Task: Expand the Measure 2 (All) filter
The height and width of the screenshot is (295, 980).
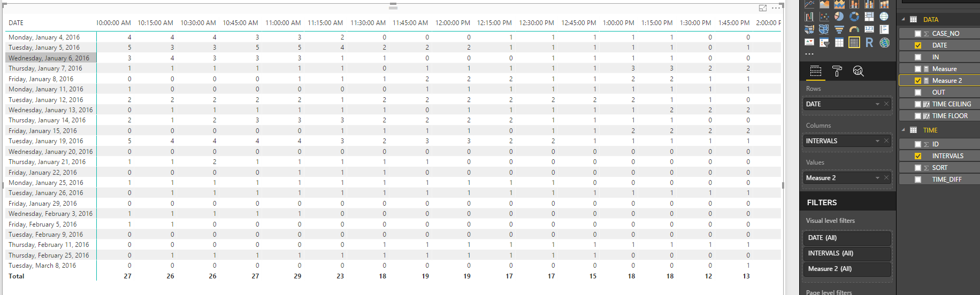Action: pos(847,269)
